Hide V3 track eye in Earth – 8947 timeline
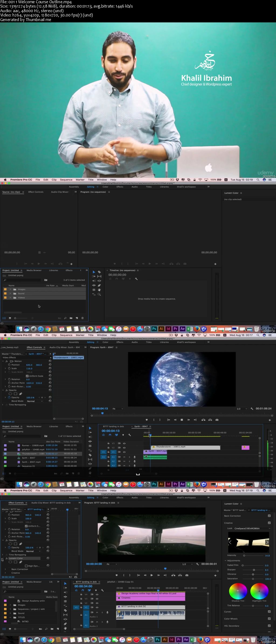Image resolution: width=276 pixels, height=644 pixels. (x=124, y=443)
